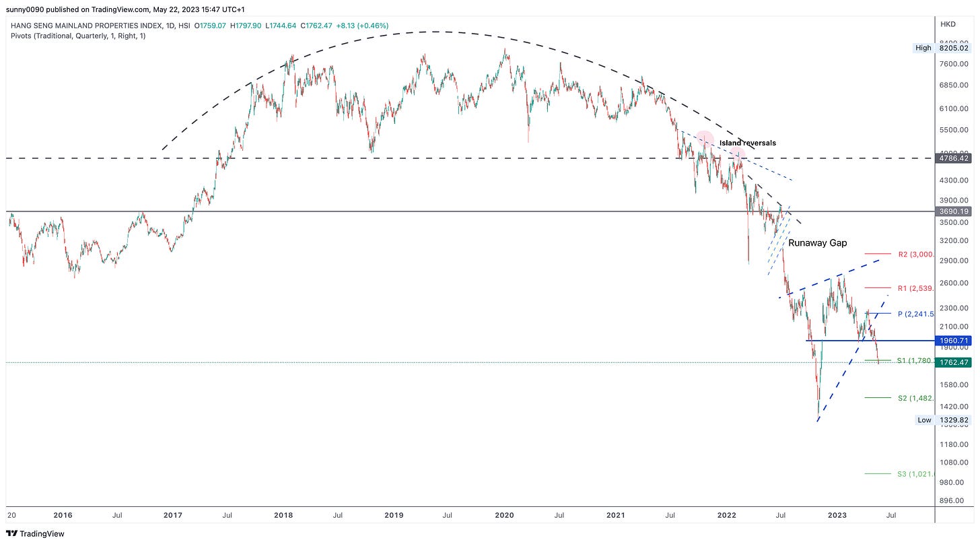
Task: Click 2900.00 on the price scale
Action: 954,261
